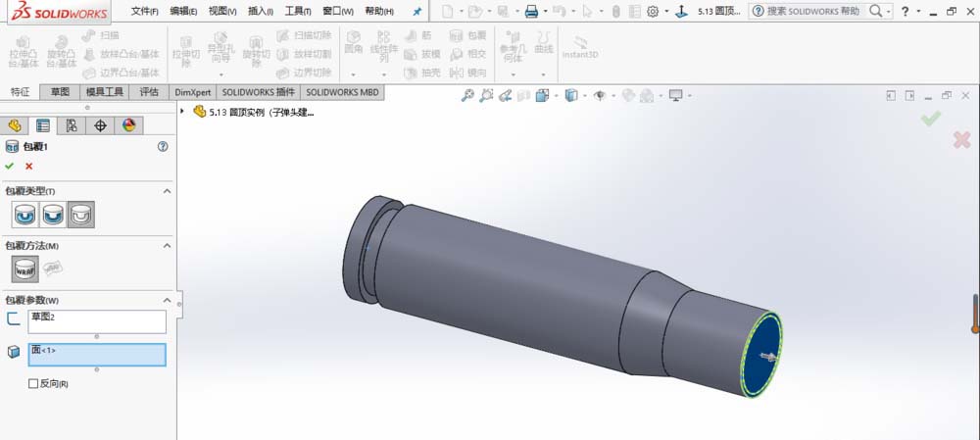Open Edit Appearance color ball icon
Image resolution: width=980 pixels, height=440 pixels.
pyautogui.click(x=628, y=96)
